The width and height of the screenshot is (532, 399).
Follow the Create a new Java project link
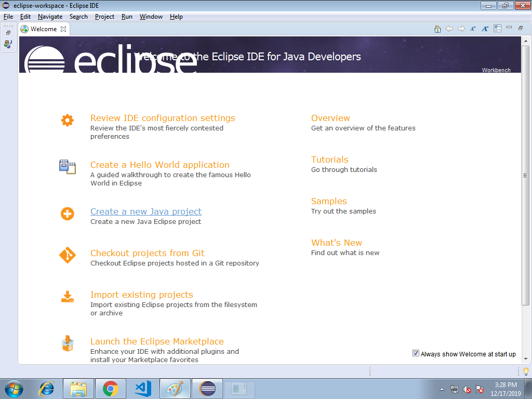146,212
